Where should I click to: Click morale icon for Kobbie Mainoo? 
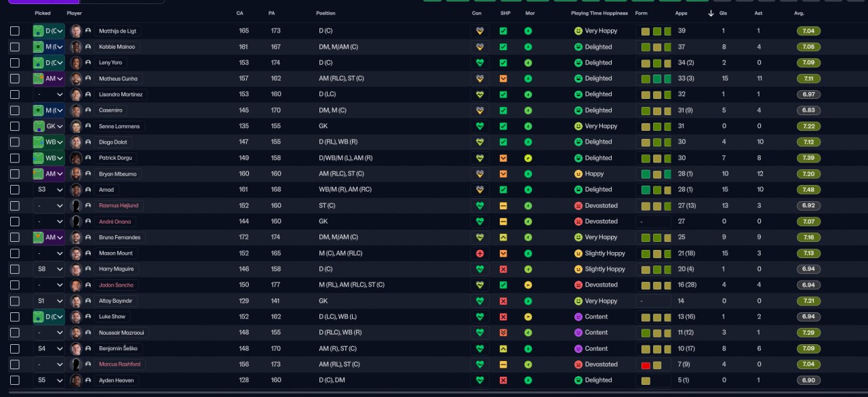point(528,47)
